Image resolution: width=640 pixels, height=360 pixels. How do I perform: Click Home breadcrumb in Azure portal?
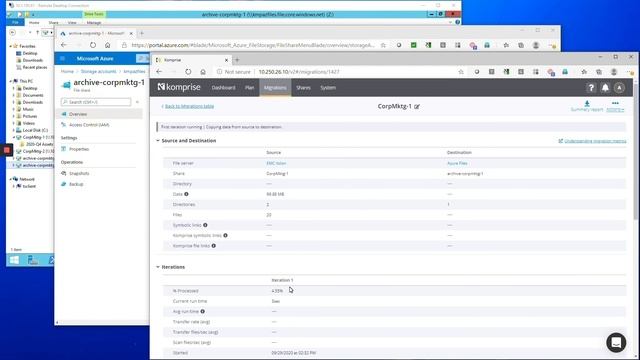pos(67,71)
